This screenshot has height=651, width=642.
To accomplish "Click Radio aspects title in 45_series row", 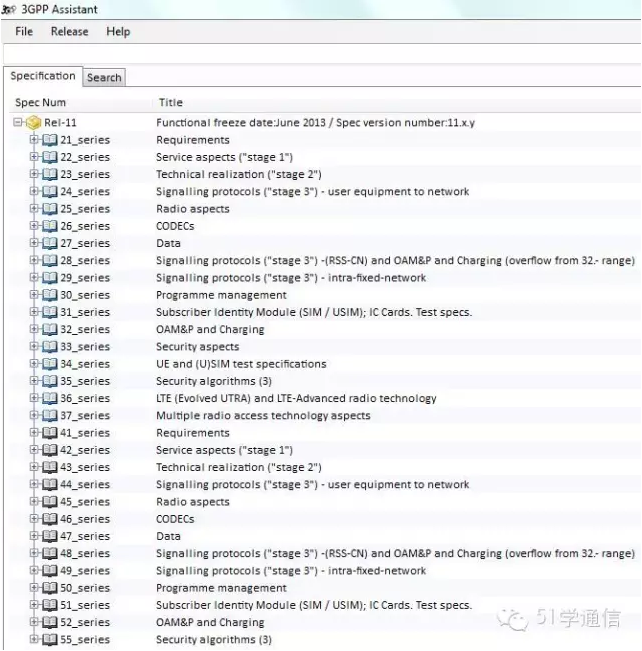I will 193,502.
